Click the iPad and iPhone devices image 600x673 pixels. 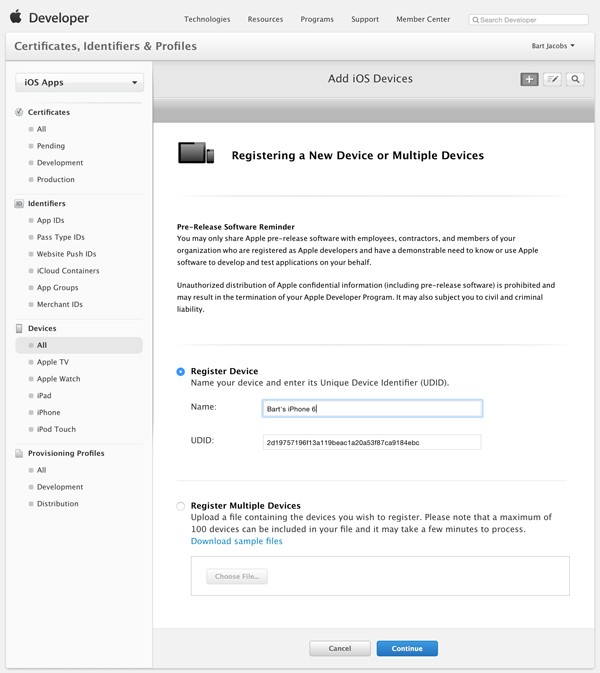click(196, 153)
